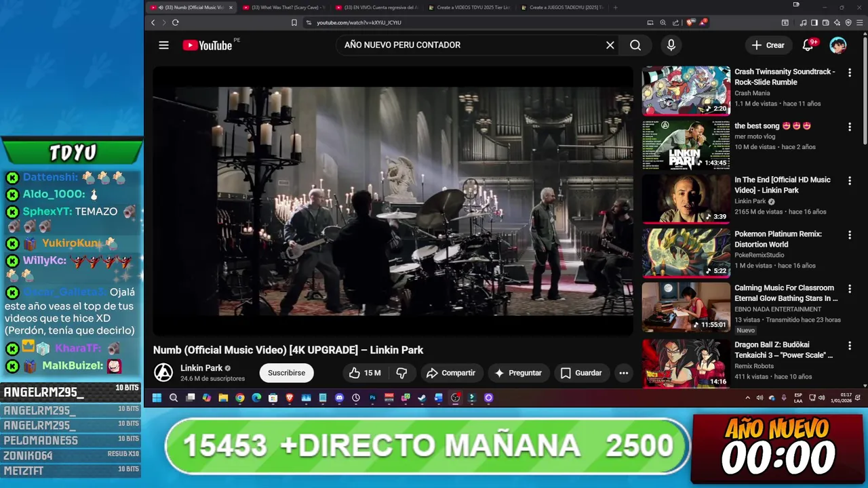Open the Linkin Park channel name link
Image resolution: width=868 pixels, height=488 pixels.
[x=201, y=368]
